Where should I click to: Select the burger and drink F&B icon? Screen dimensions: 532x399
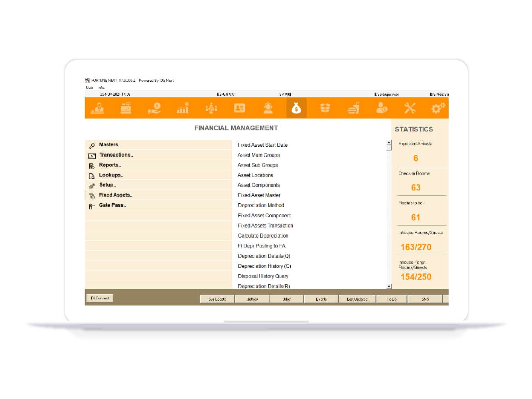(353, 108)
